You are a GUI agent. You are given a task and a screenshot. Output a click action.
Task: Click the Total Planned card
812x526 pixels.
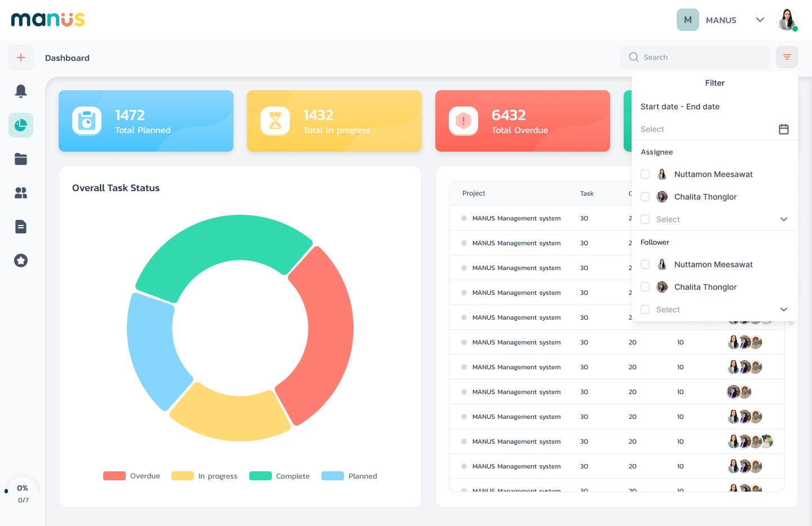pos(146,121)
